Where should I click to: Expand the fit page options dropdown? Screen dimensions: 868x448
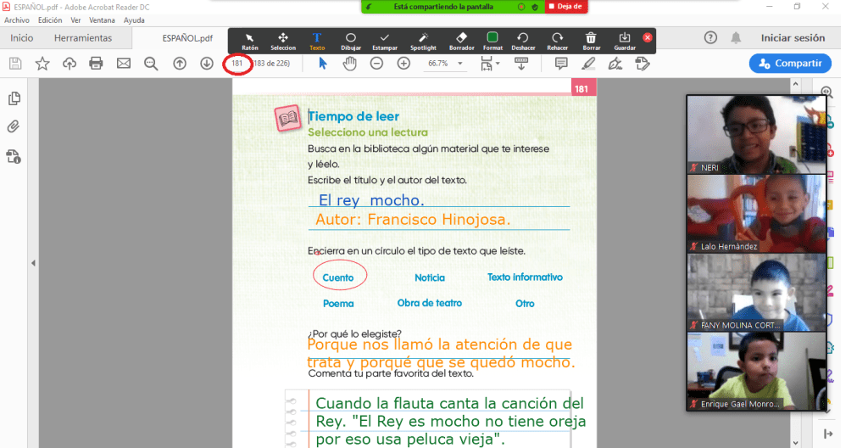[498, 64]
